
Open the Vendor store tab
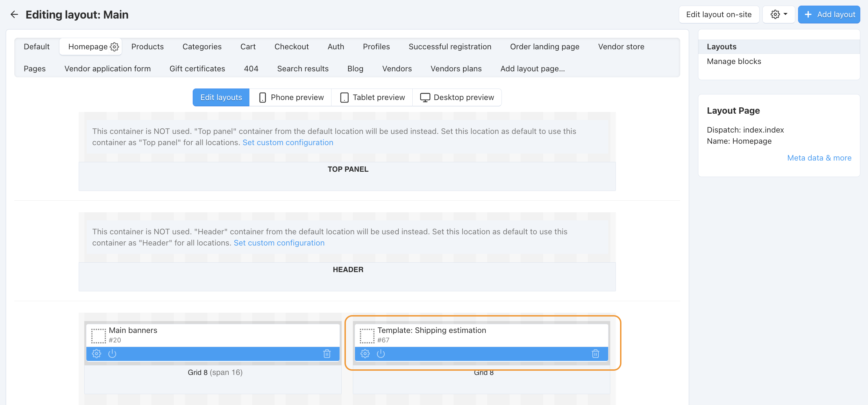(x=621, y=47)
